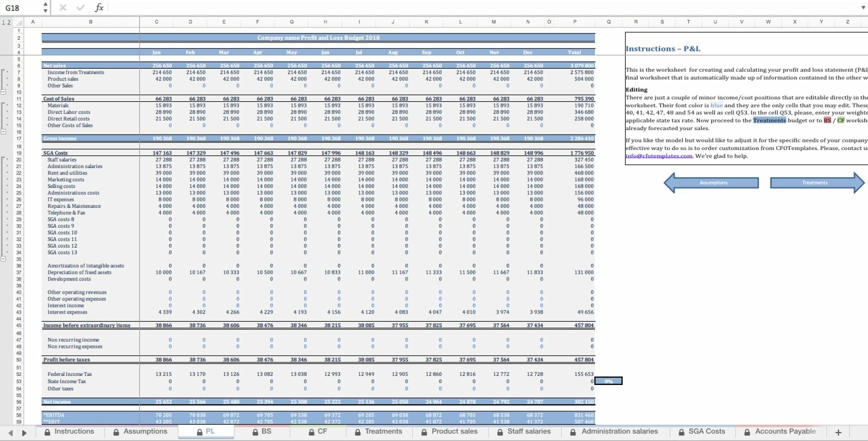This screenshot has width=868, height=441.
Task: Click the Income from Treatments label
Action: (x=76, y=72)
